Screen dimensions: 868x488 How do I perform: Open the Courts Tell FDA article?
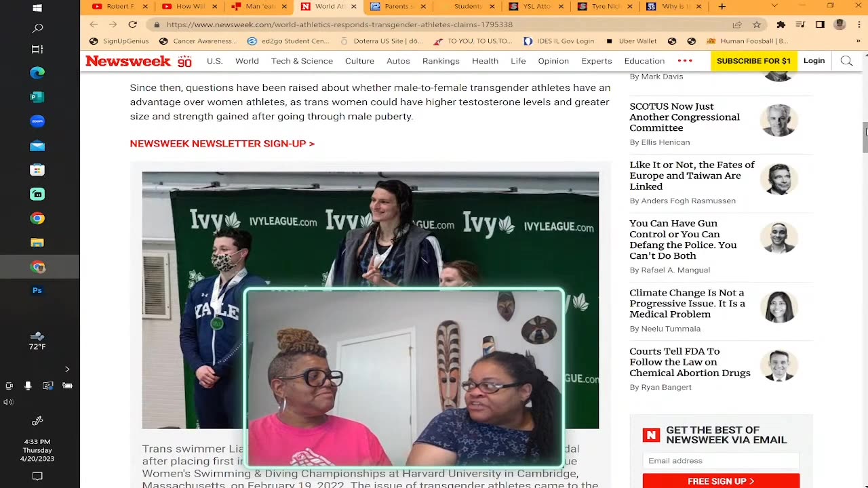click(x=690, y=362)
